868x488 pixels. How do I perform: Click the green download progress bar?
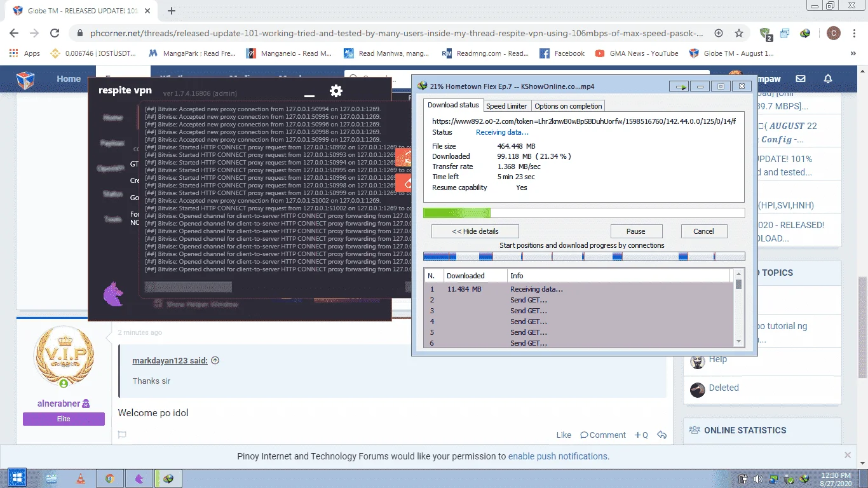click(584, 213)
